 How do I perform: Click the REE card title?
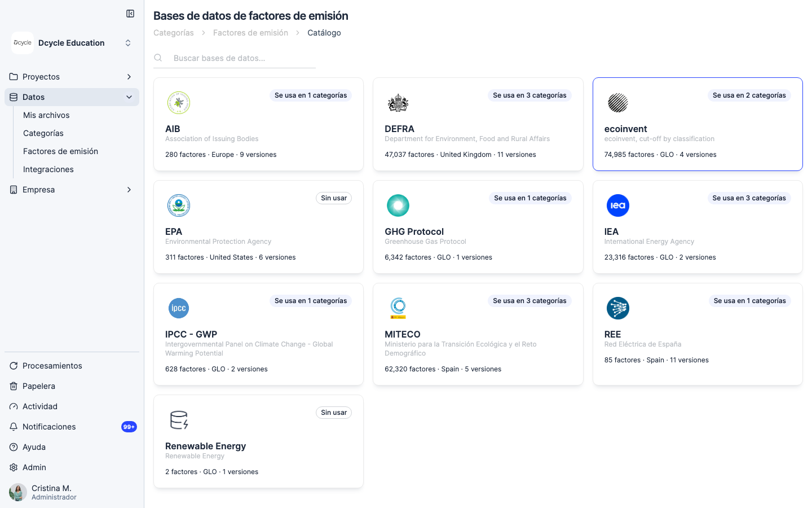pyautogui.click(x=612, y=334)
